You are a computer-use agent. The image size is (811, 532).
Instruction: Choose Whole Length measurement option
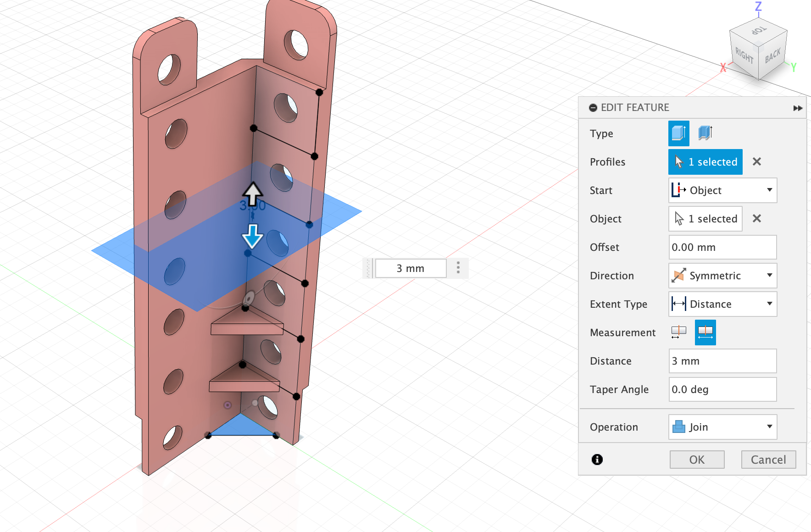(705, 332)
